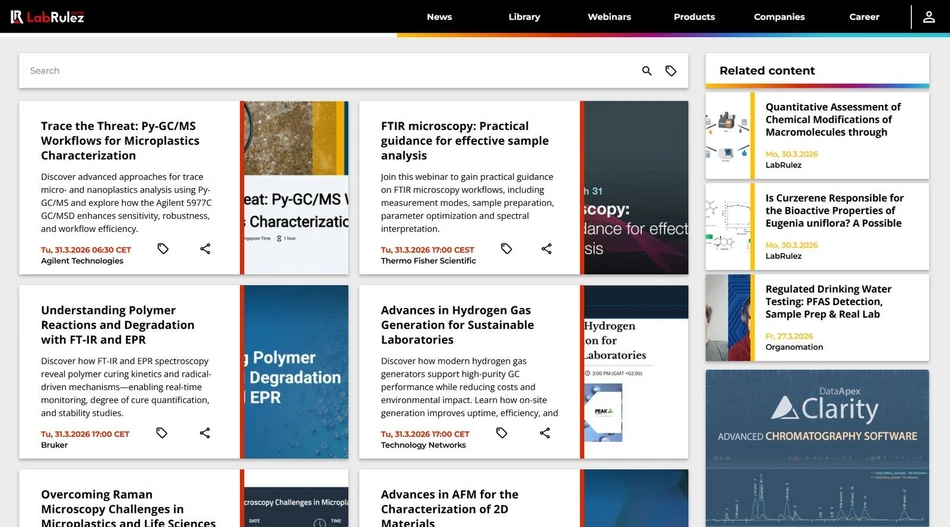Click Agilent Technologies company link
This screenshot has width=950, height=527.
[82, 261]
